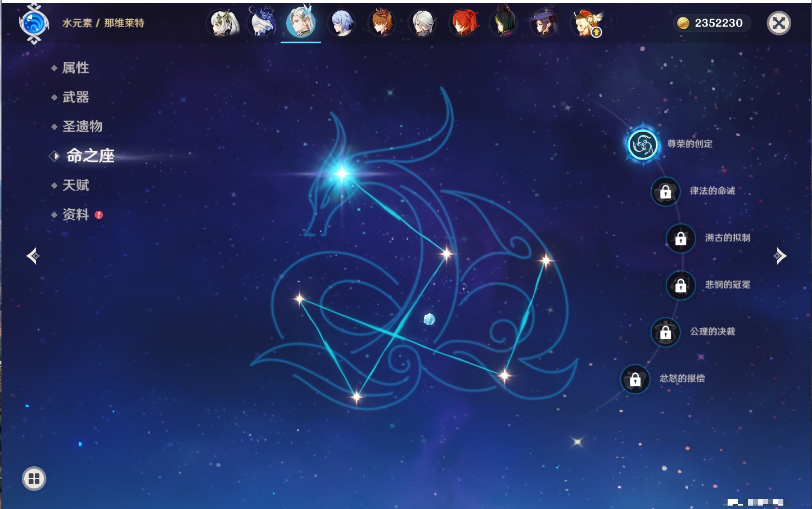Click the 悲悯的冠冕 constellation label

pos(728,285)
